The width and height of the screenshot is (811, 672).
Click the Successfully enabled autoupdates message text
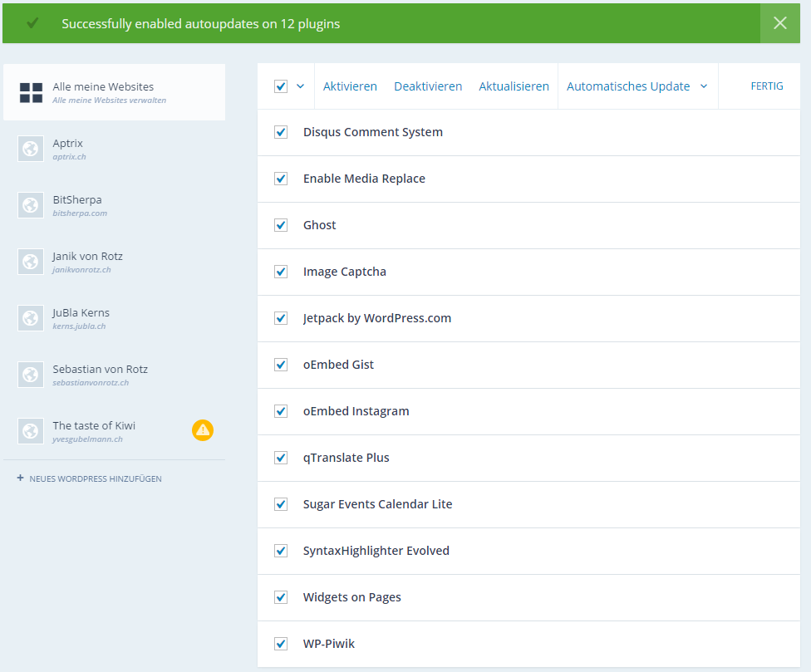[201, 24]
